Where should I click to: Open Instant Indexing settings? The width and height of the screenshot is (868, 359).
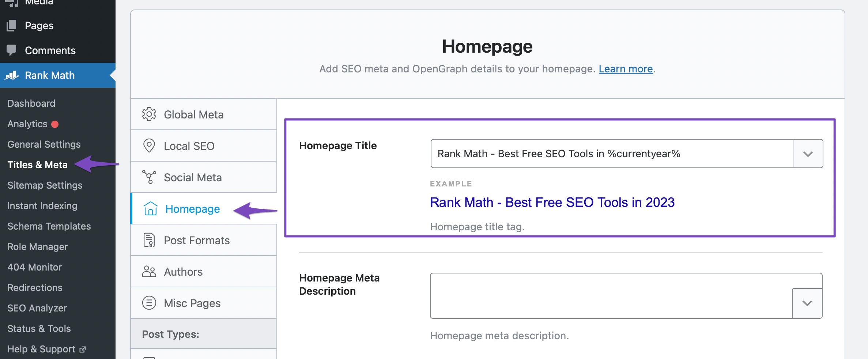(42, 206)
